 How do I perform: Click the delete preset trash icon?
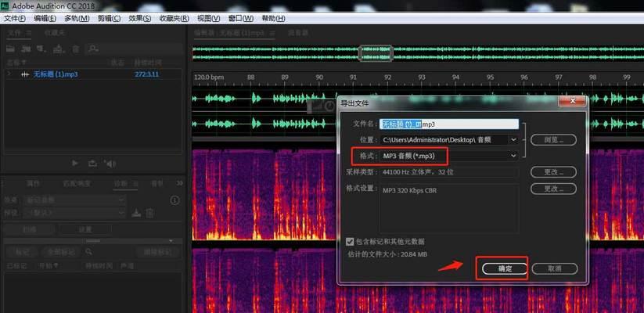click(x=150, y=213)
